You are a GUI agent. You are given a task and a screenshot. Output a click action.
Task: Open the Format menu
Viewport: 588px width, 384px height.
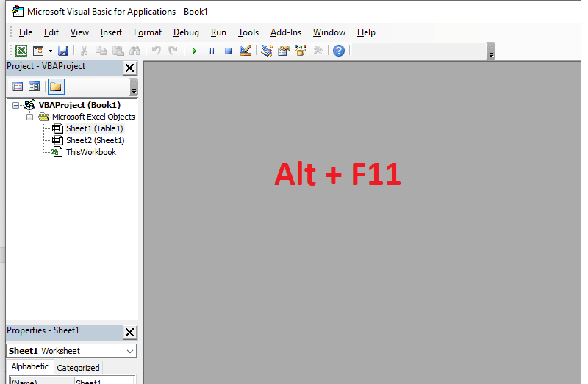(x=148, y=32)
